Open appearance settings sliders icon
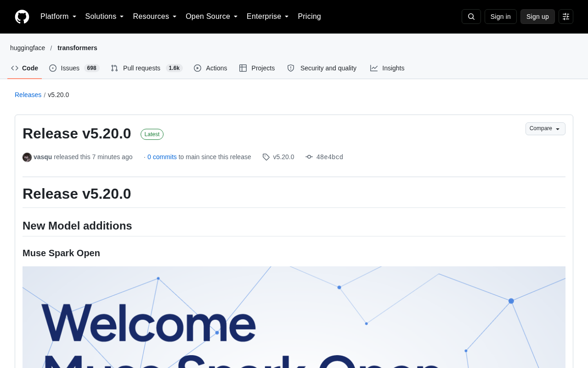This screenshot has width=588, height=368. coord(566,17)
